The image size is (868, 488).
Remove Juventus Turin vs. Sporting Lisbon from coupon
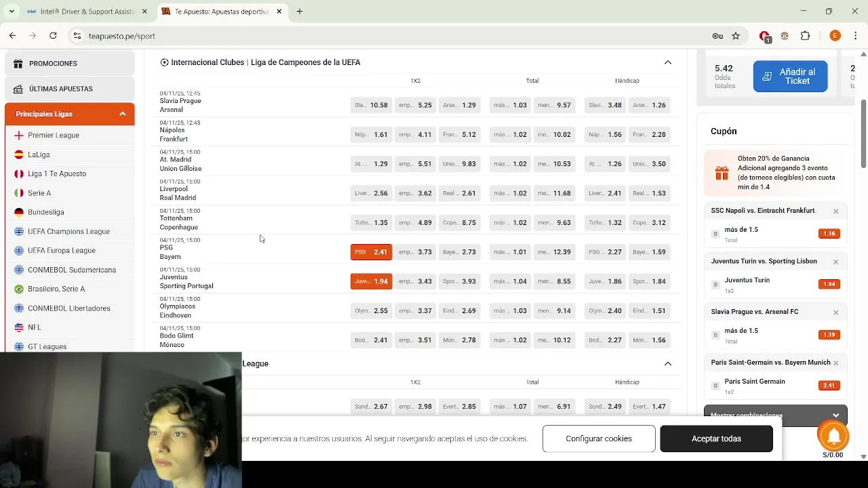point(835,262)
